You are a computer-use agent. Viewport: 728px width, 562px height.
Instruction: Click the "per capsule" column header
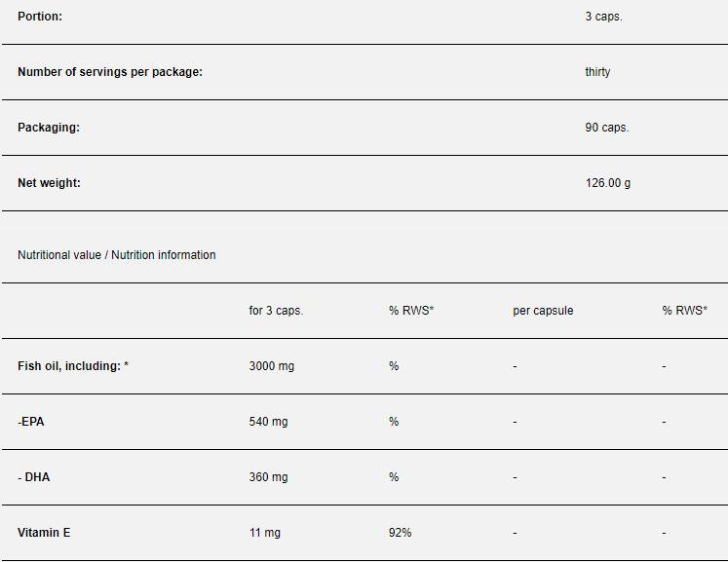pos(543,311)
